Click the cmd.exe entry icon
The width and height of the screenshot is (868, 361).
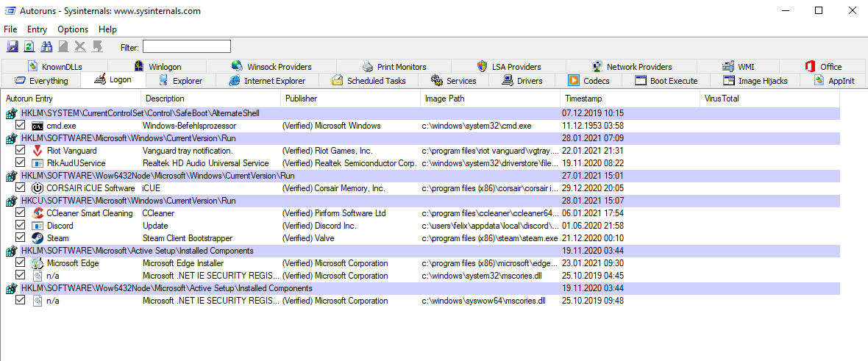[x=37, y=126]
